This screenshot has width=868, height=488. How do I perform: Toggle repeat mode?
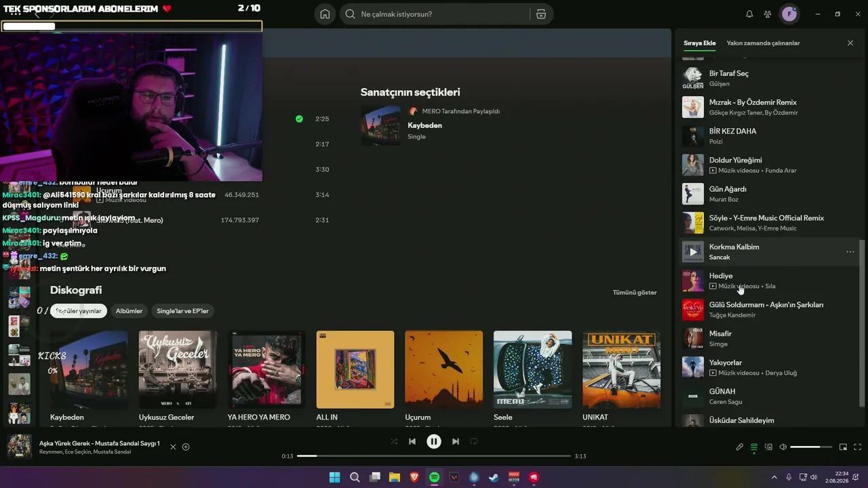(x=474, y=441)
